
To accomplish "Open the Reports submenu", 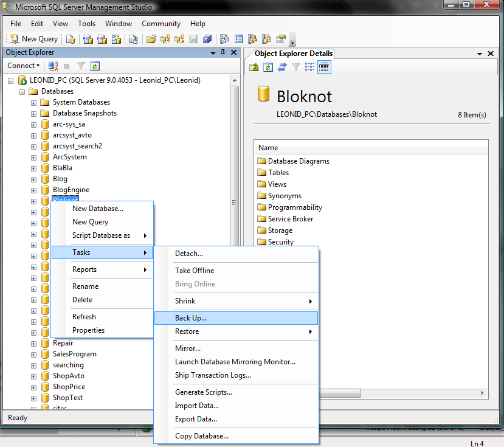I will pyautogui.click(x=102, y=269).
